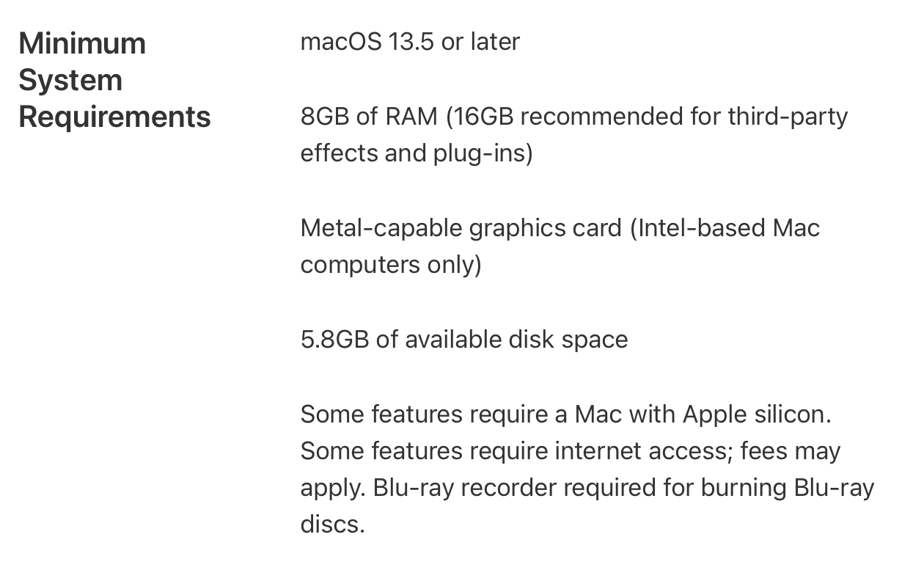This screenshot has width=924, height=581.
Task: Click the word "discs" on the last line
Action: (x=330, y=525)
